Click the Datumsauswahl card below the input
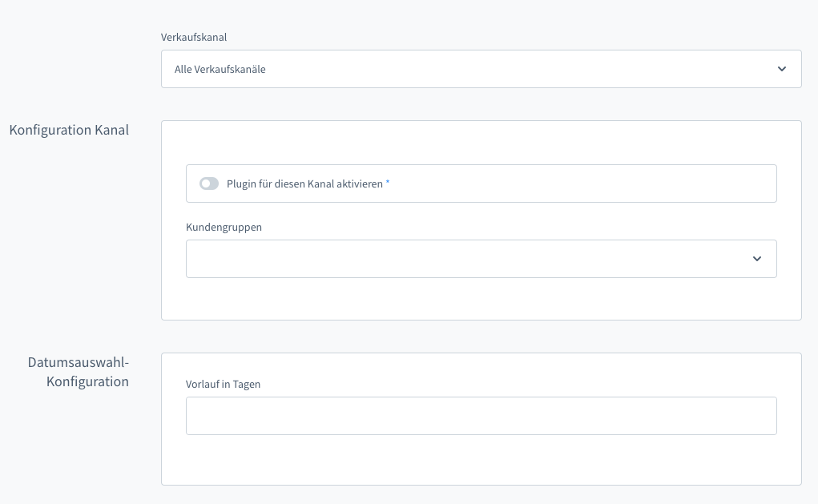Screen dimensions: 818x504 481,461
